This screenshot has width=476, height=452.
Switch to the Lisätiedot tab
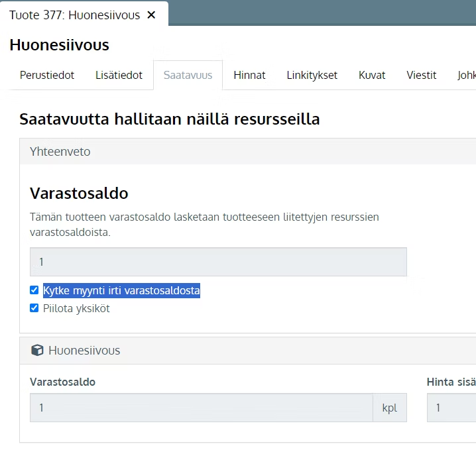pos(119,75)
